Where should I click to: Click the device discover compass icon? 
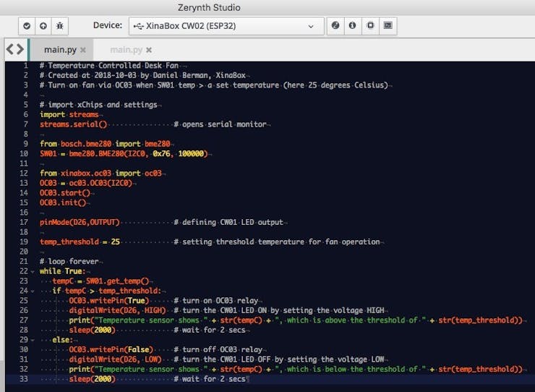click(x=335, y=25)
